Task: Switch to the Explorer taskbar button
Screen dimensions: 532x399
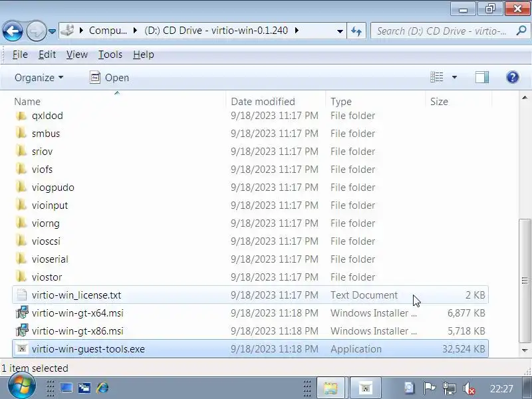Action: click(331, 388)
